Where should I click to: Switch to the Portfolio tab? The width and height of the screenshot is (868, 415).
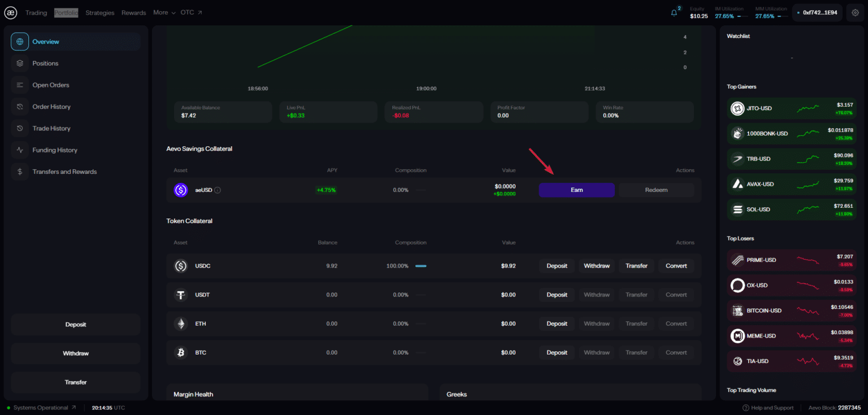66,12
